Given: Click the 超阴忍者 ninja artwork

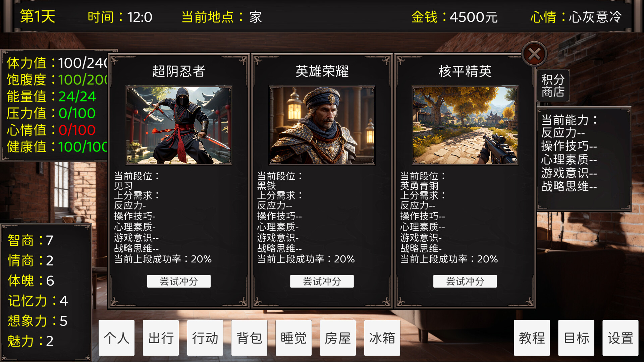Looking at the screenshot, I should coord(179,125).
